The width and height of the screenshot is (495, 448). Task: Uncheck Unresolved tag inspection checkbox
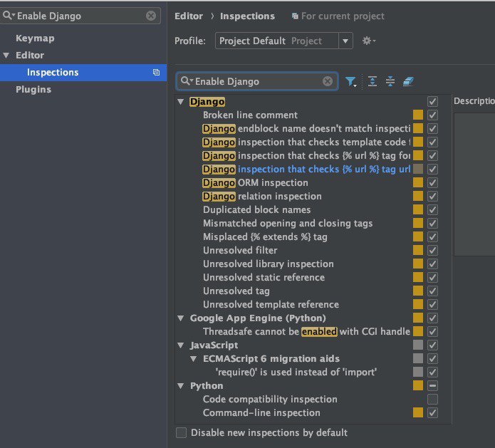coord(432,291)
